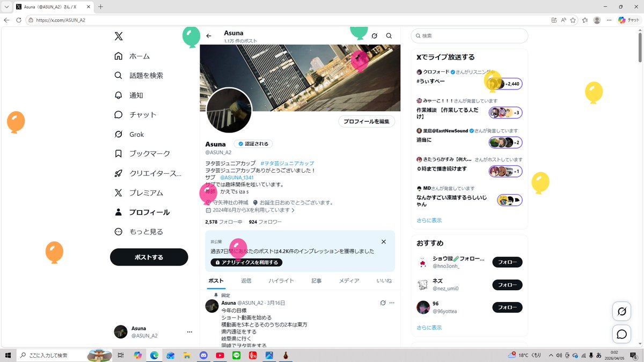The image size is (644, 362).
Task: Mute system volume from the system tray
Action: [x=558, y=355]
